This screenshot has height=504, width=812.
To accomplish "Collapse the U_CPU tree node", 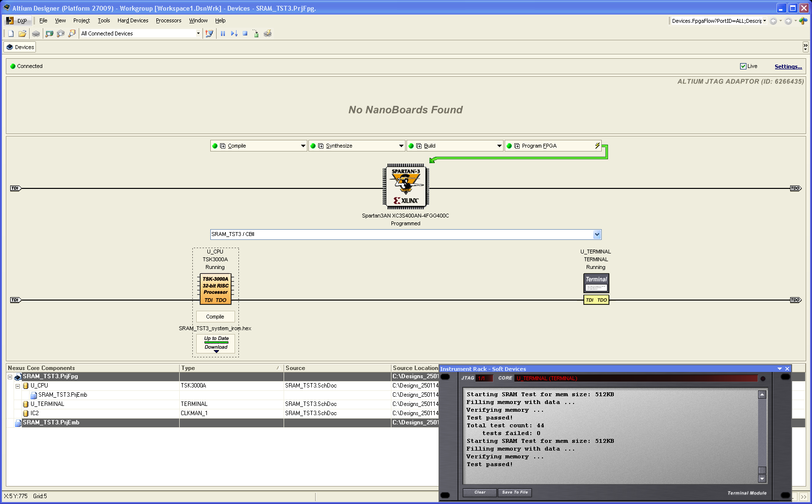I will click(x=17, y=386).
